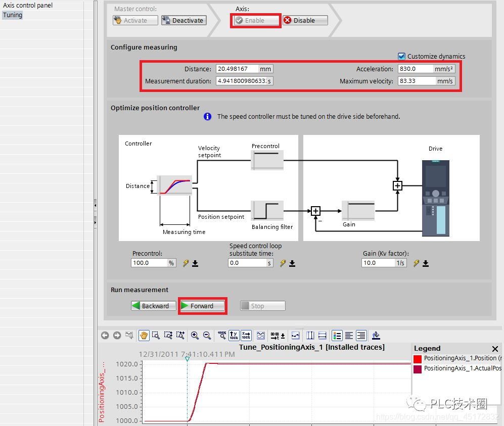Screen dimensions: 504x426
Task: Click the PositioningAxis_1.Position legend entry
Action: (463, 358)
